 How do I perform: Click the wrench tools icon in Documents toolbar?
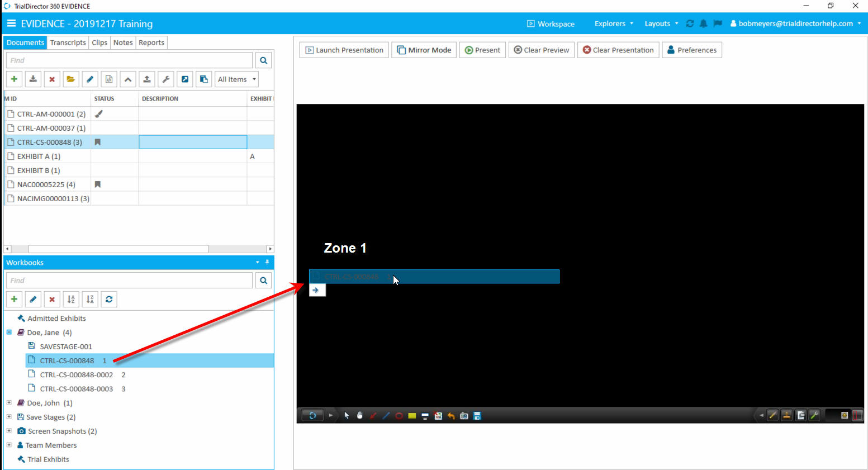166,79
